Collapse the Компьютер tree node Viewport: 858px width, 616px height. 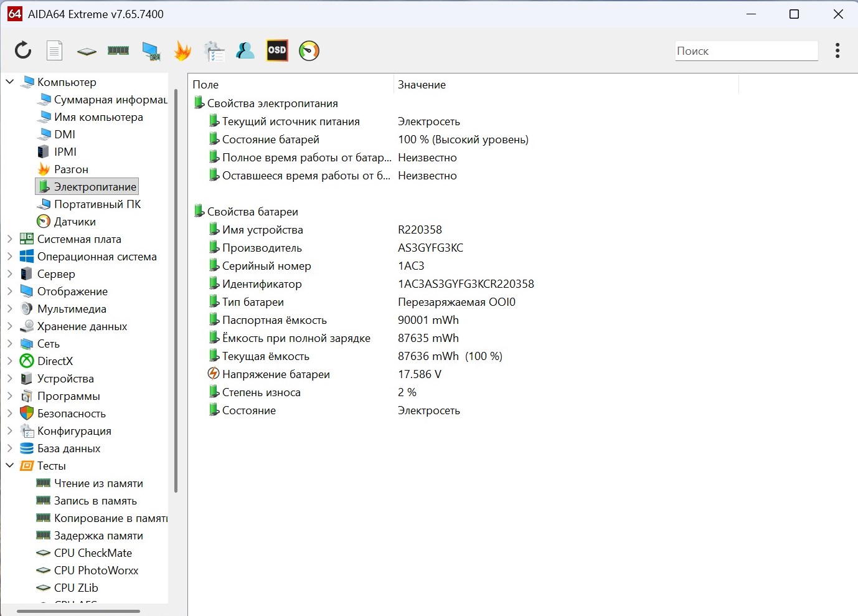10,82
